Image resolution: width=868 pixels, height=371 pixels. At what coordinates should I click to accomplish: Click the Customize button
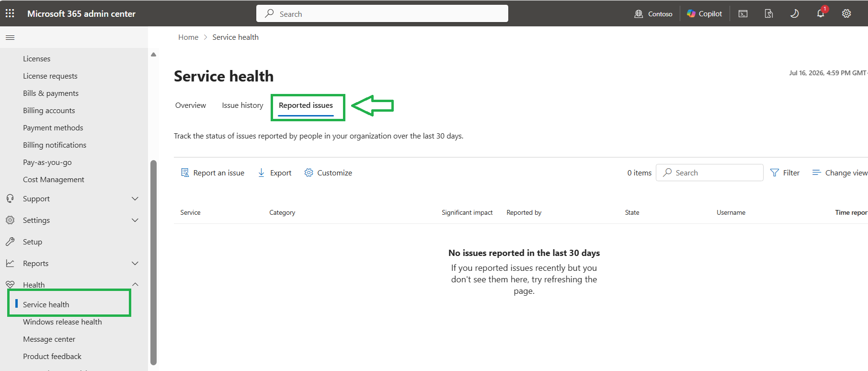coord(328,173)
